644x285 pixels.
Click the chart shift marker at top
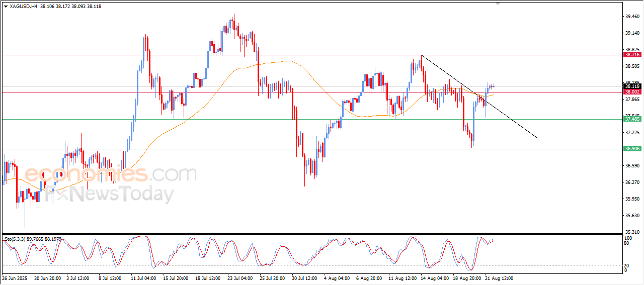click(x=498, y=4)
